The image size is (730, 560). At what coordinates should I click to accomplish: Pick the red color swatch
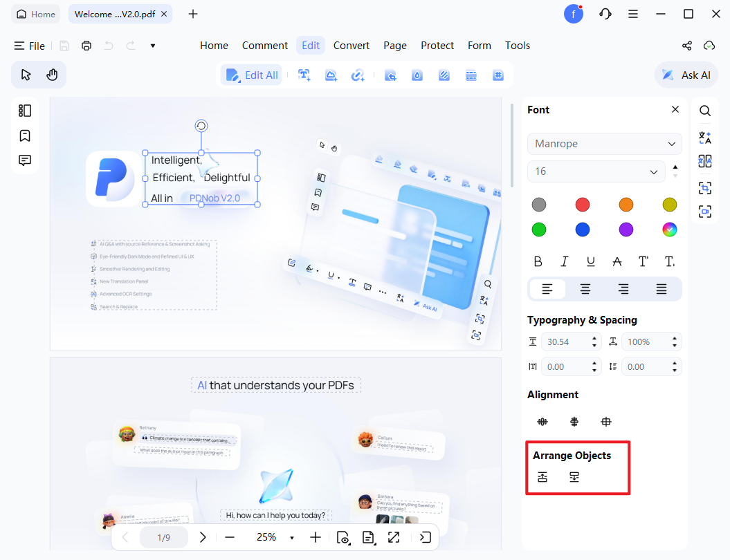(x=583, y=205)
